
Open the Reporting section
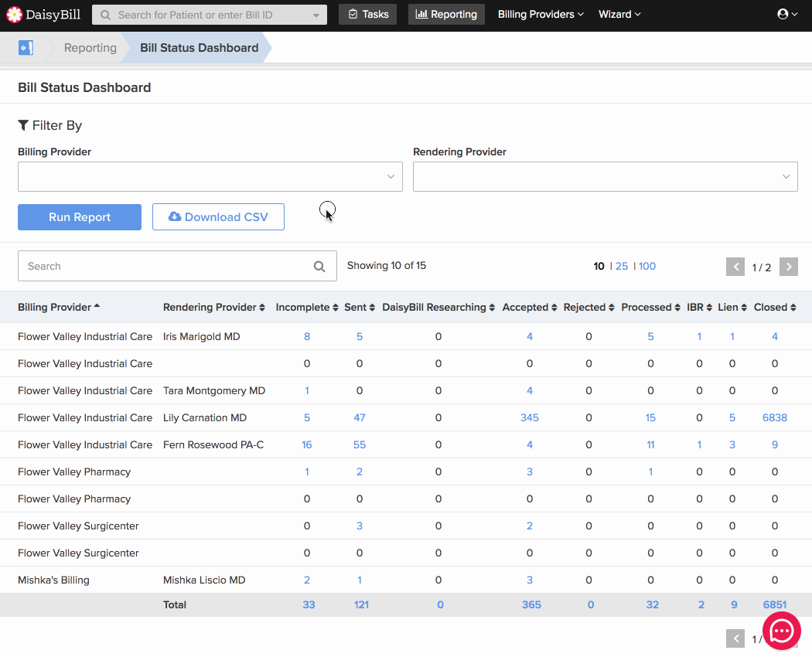point(446,15)
